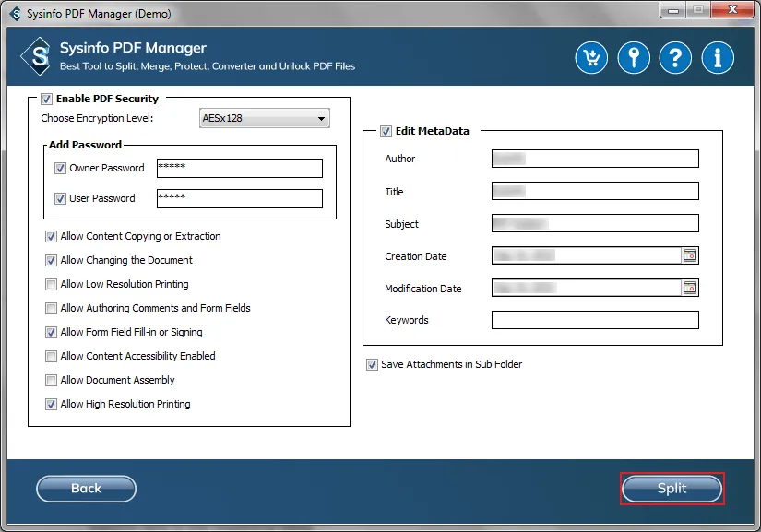Image resolution: width=761 pixels, height=532 pixels.
Task: Open help via question mark icon
Action: pyautogui.click(x=675, y=58)
